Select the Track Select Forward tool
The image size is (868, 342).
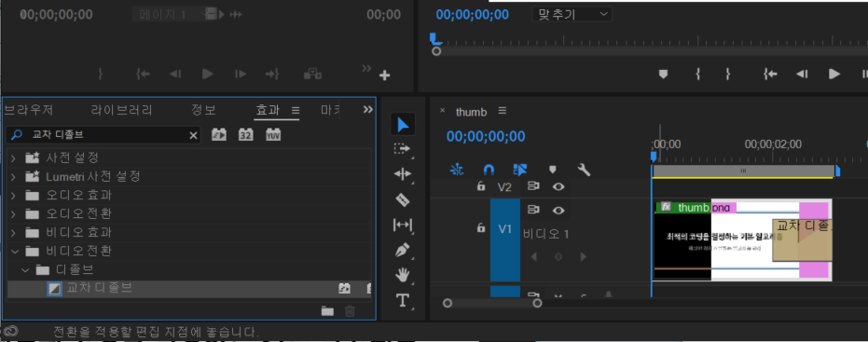tap(403, 149)
